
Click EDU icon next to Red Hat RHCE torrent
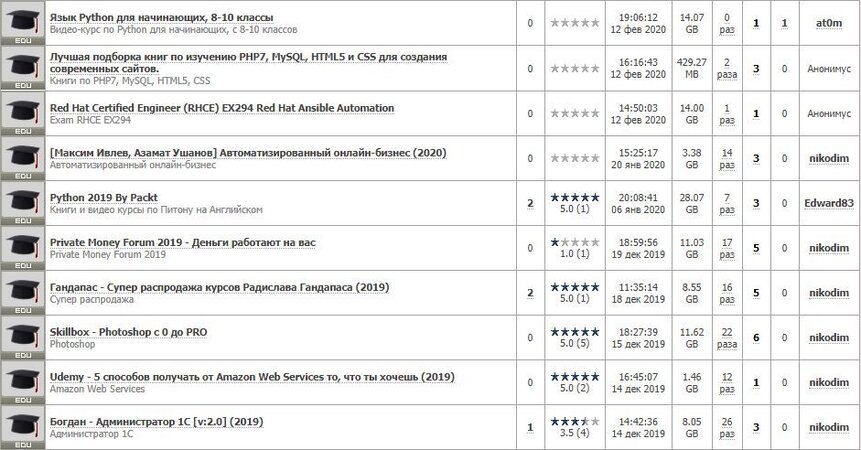[x=21, y=113]
